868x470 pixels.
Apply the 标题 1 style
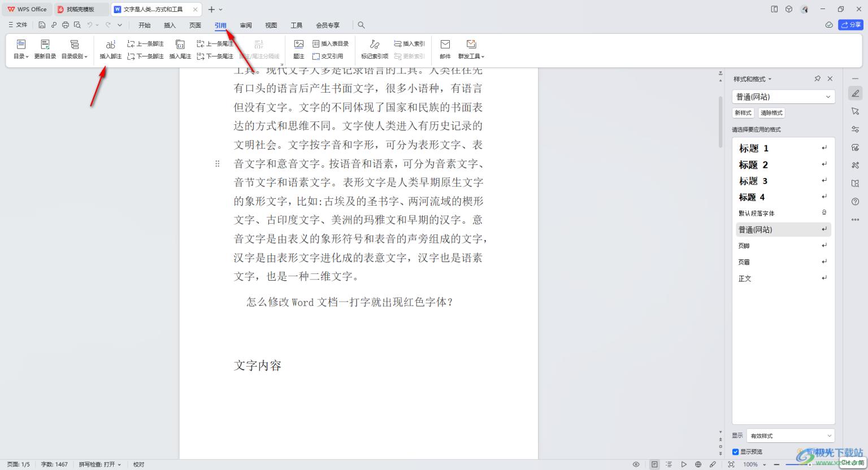[x=783, y=148]
